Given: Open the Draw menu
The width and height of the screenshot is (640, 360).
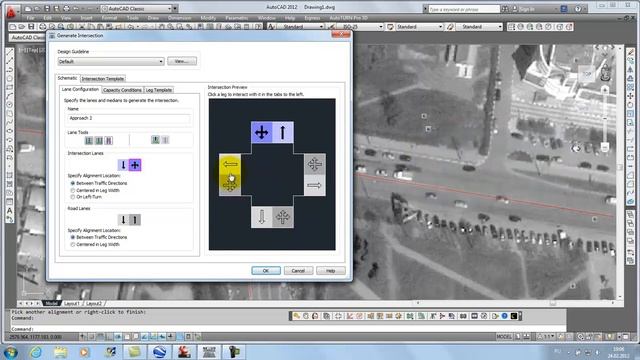Looking at the screenshot, I should pyautogui.click(x=153, y=18).
